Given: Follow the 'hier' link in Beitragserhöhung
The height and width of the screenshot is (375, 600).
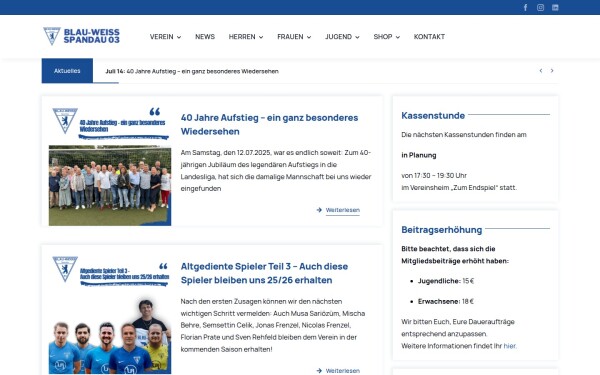Looking at the screenshot, I should tap(509, 346).
